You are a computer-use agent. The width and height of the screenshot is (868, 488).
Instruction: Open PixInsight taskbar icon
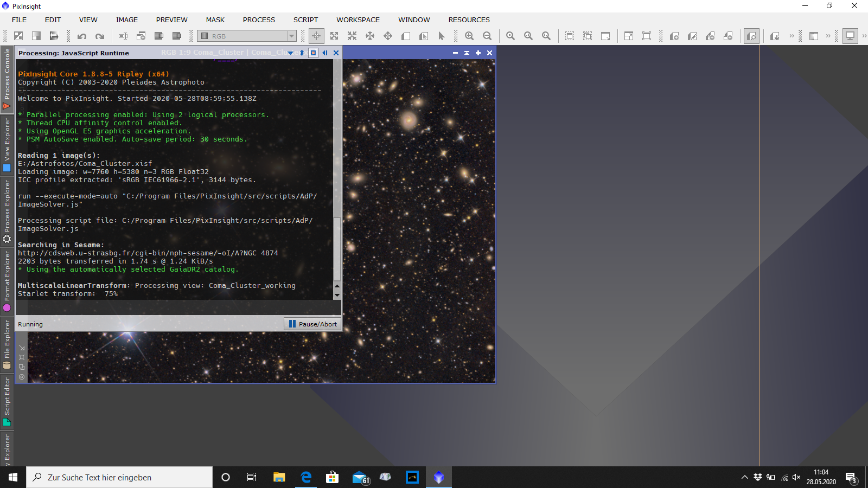[439, 477]
